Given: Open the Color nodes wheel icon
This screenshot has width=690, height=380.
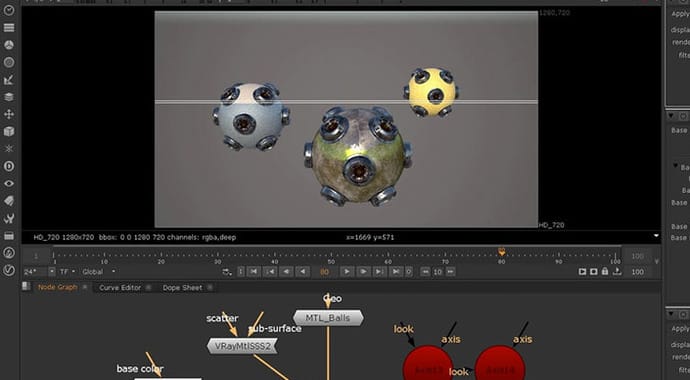Looking at the screenshot, I should tap(9, 45).
